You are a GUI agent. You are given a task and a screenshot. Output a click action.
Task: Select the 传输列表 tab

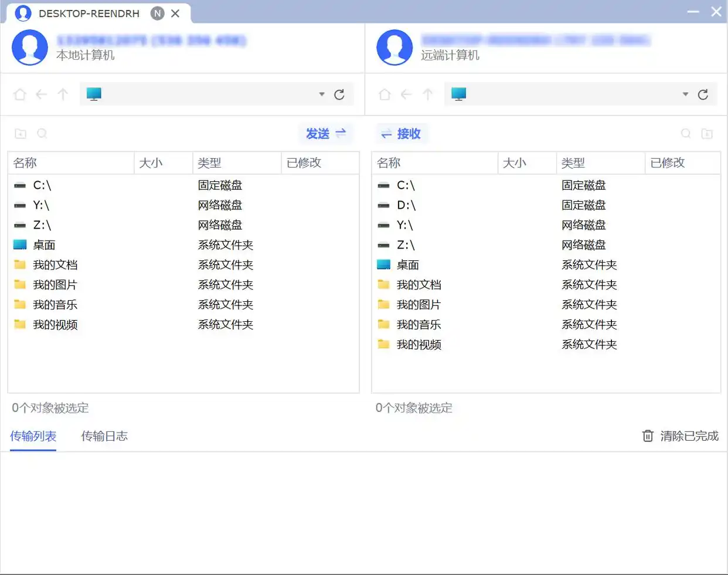click(x=33, y=436)
